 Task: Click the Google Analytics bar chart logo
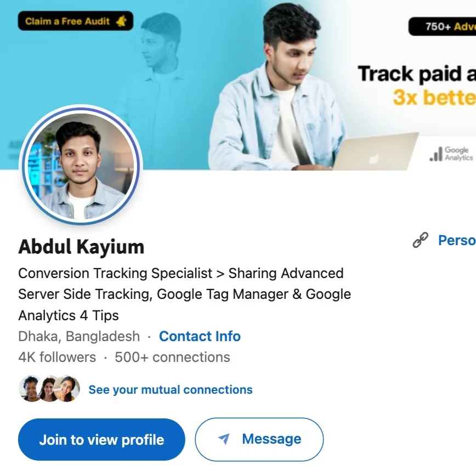(436, 155)
